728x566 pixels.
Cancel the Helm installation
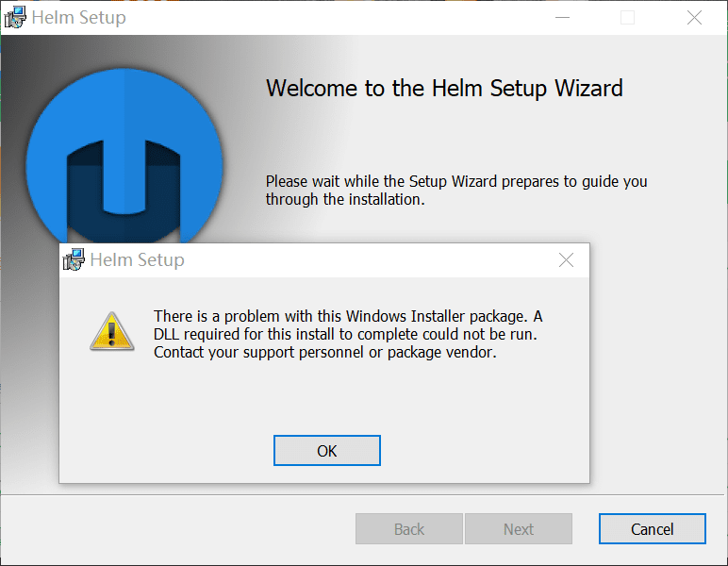click(x=652, y=529)
